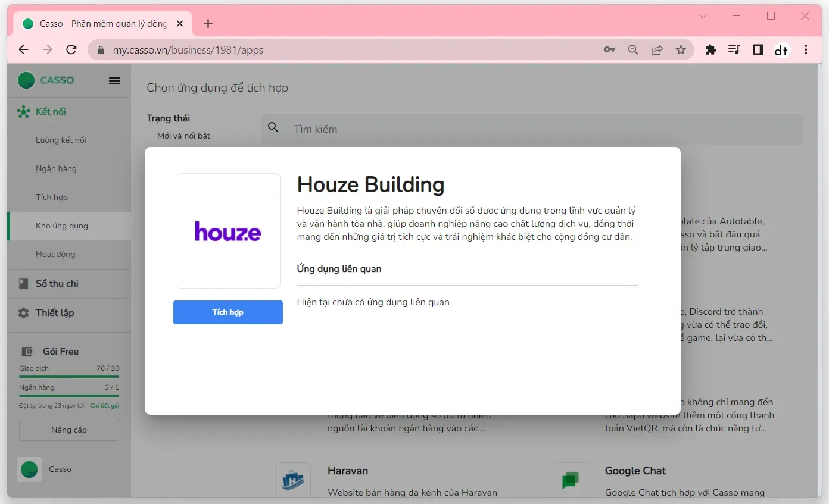
Task: Open the Casso account avatar
Action: tap(29, 469)
